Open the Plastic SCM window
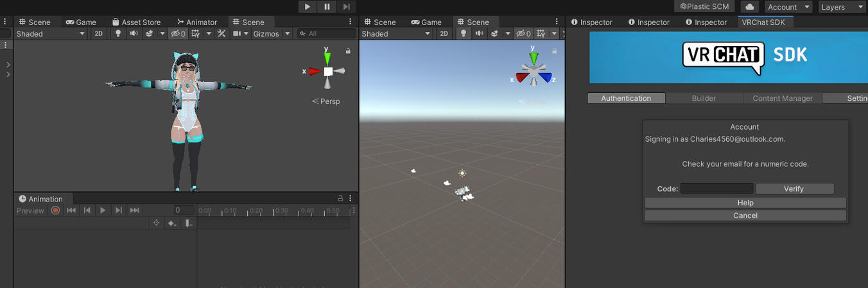This screenshot has height=288, width=868. pyautogui.click(x=704, y=6)
